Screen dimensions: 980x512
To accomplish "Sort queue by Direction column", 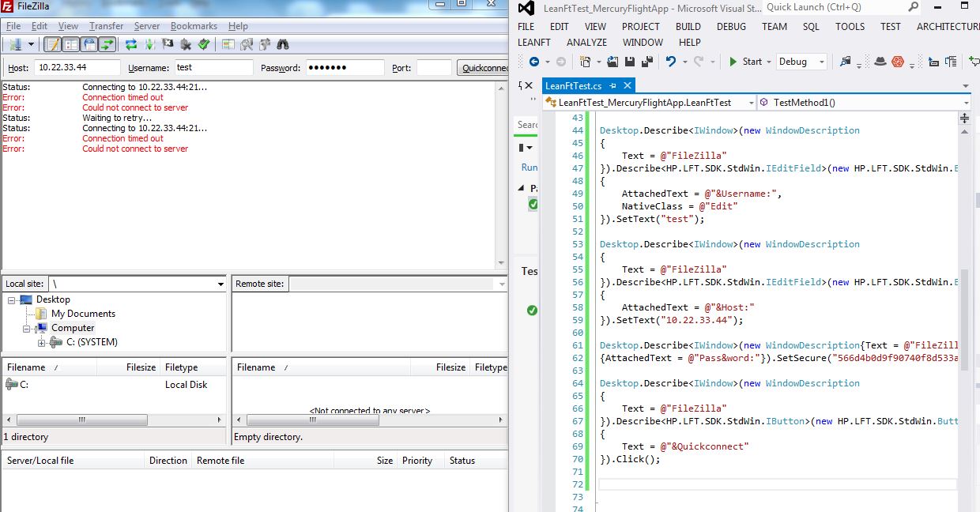I will [168, 461].
